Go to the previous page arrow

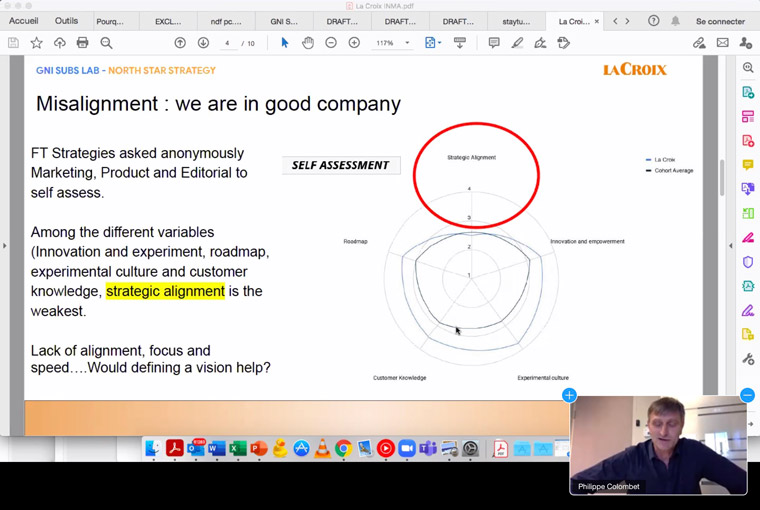click(180, 43)
